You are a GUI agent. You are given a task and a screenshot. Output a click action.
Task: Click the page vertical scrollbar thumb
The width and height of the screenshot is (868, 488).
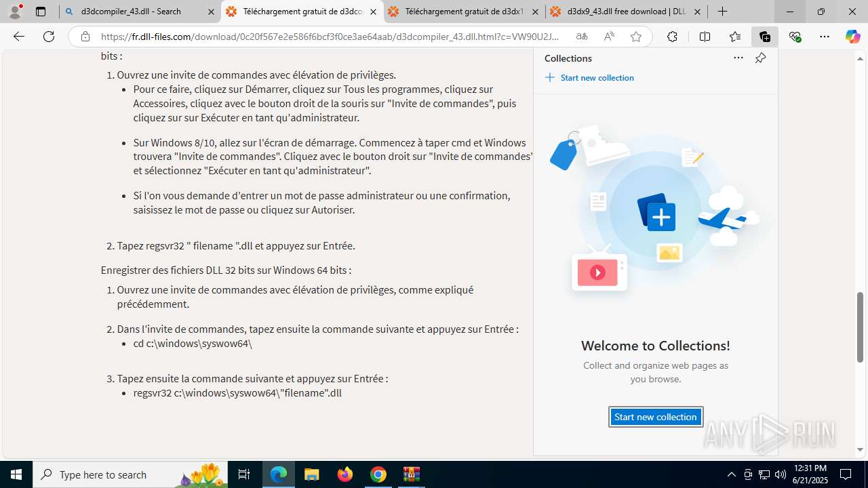point(861,327)
